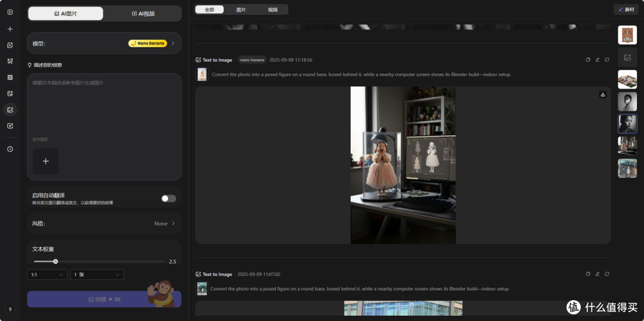The image size is (644, 321).
Task: Open the reference photo thumbnail of 11:07:02 entry
Action: pyautogui.click(x=202, y=289)
